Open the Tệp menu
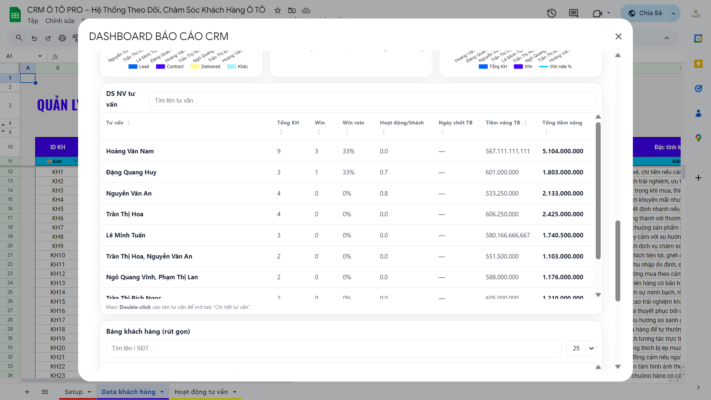This screenshot has height=400, width=711. [x=33, y=20]
